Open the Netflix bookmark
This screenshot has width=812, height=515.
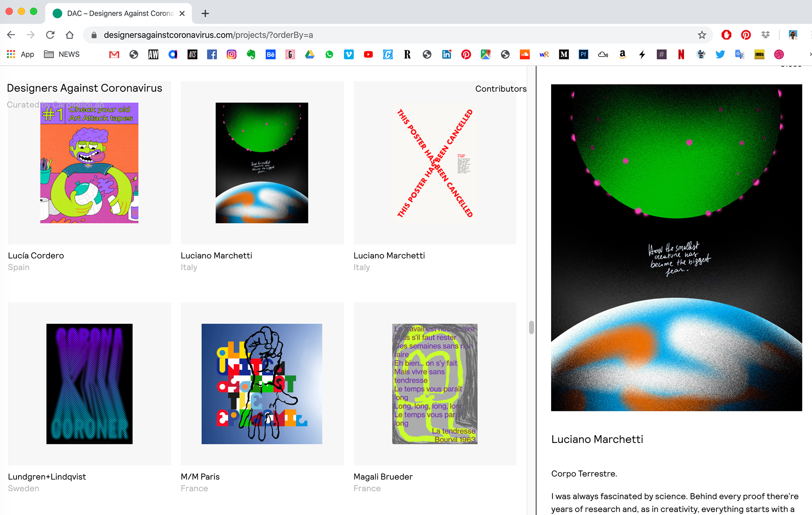click(681, 55)
